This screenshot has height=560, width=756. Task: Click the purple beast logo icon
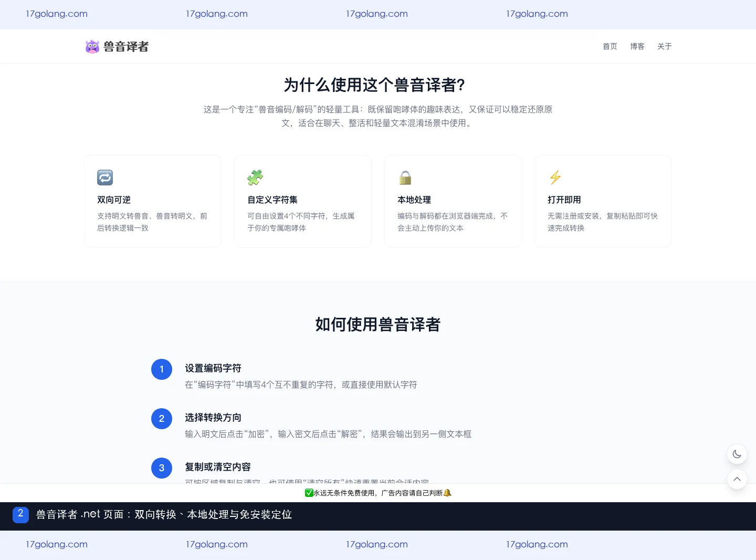(92, 47)
